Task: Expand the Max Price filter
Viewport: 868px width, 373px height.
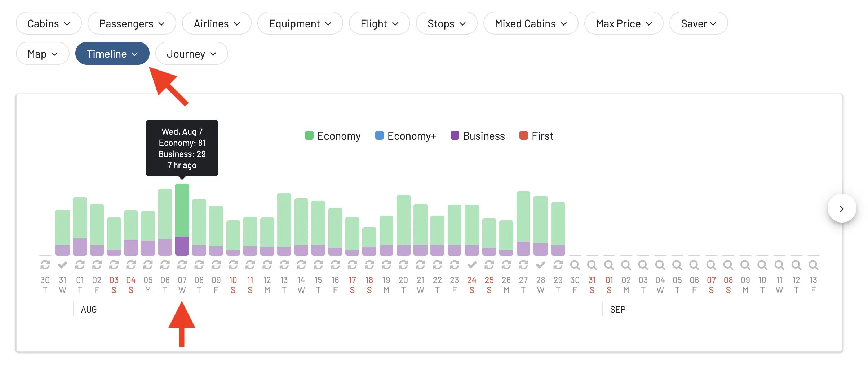Action: click(x=624, y=23)
